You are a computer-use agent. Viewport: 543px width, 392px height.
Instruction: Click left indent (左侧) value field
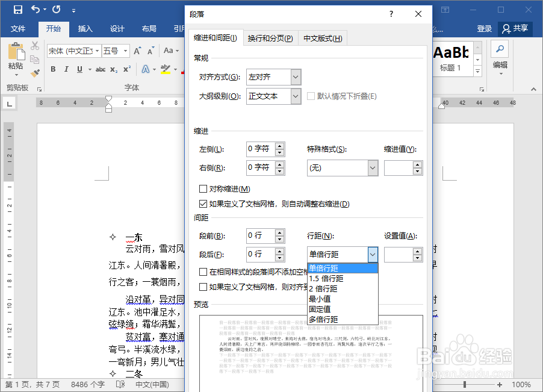pyautogui.click(x=261, y=149)
